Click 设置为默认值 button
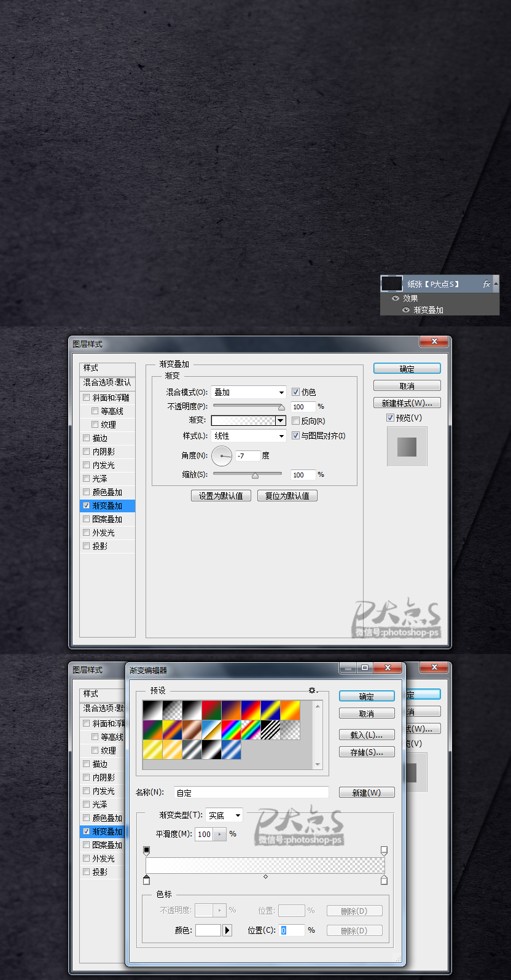The image size is (511, 980). point(221,496)
